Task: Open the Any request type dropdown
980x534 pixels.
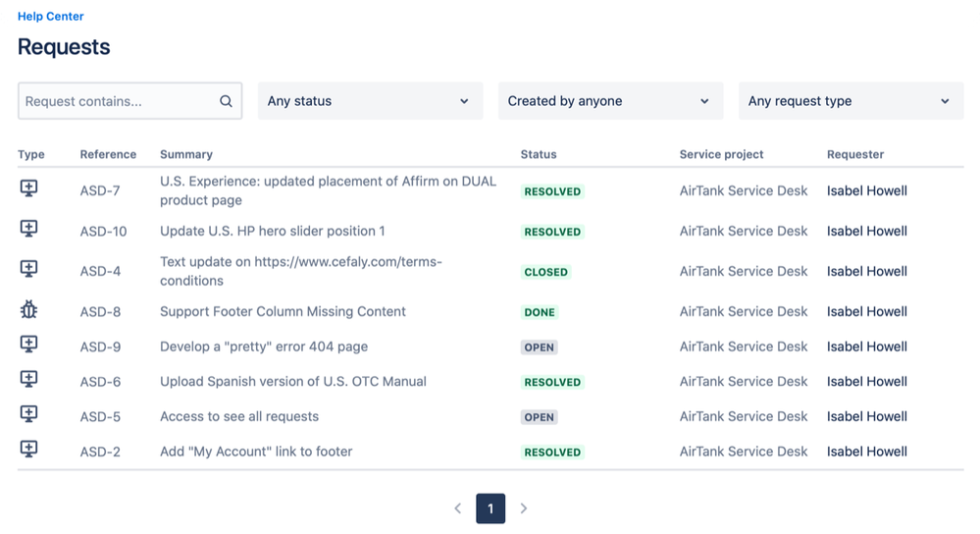Action: 851,101
